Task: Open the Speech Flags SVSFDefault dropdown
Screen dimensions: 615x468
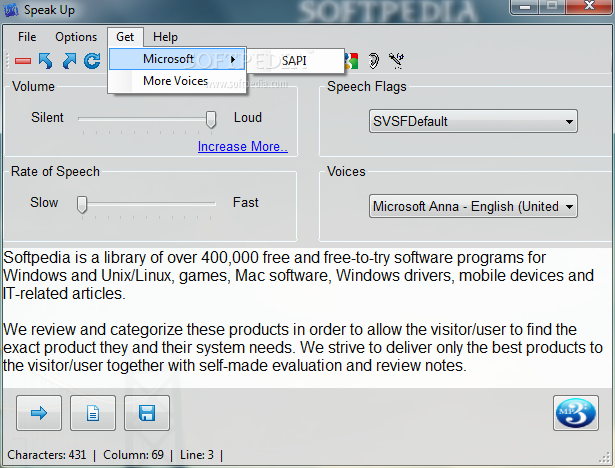Action: (473, 121)
